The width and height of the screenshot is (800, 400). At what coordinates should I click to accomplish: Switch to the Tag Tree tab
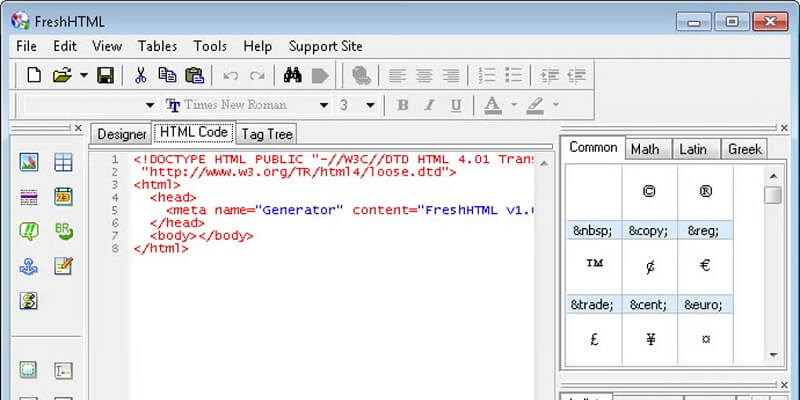tap(267, 134)
